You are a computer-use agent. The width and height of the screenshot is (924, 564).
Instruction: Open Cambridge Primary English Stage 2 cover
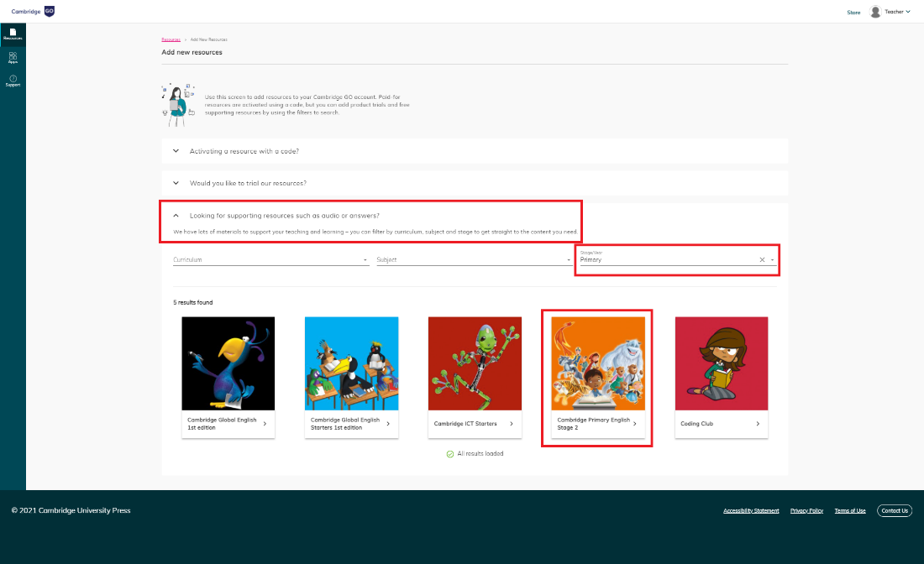click(597, 363)
